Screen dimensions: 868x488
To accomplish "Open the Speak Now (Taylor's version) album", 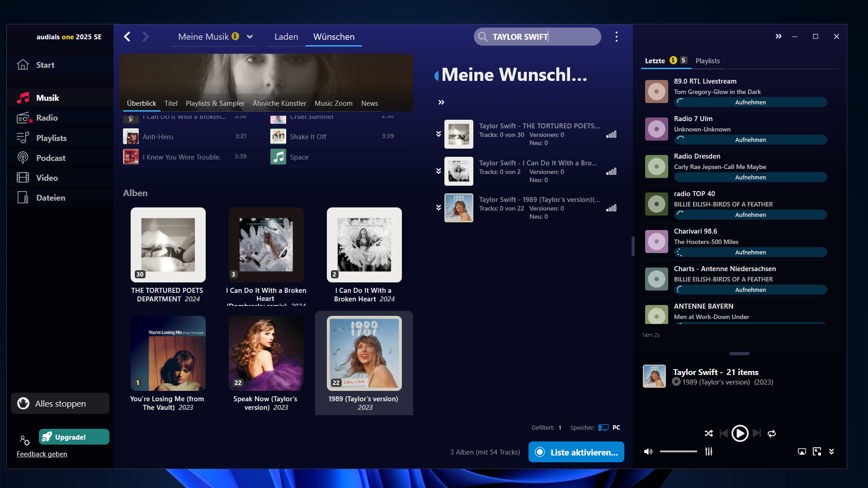I will coord(266,353).
